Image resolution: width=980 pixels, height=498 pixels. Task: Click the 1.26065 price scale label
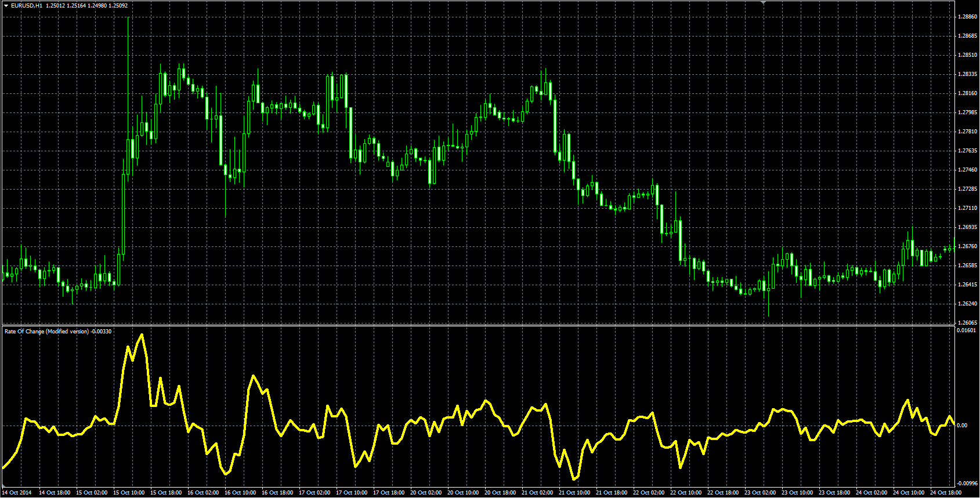(x=968, y=323)
